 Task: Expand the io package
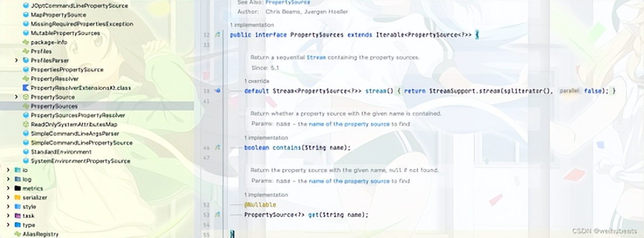pyautogui.click(x=8, y=170)
